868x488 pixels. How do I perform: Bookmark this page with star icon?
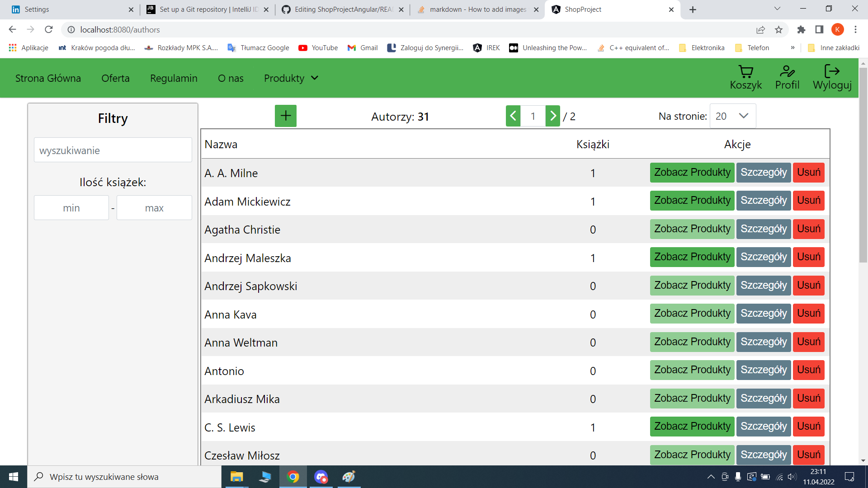(778, 30)
